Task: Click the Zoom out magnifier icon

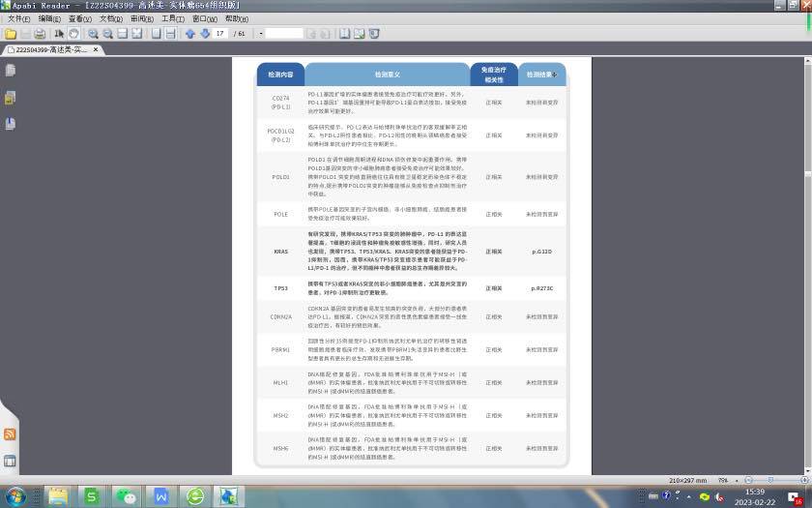Action: pyautogui.click(x=107, y=34)
